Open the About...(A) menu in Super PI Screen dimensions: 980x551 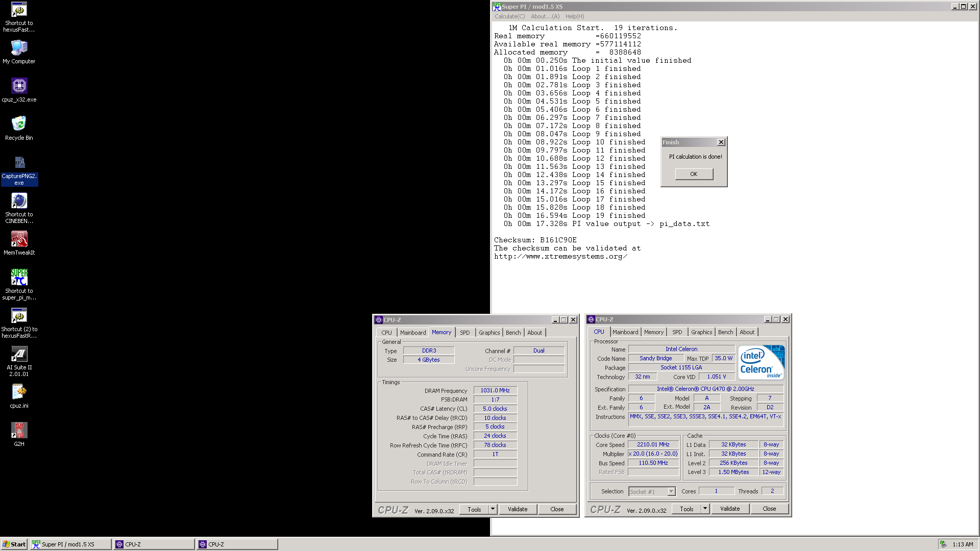pyautogui.click(x=545, y=16)
